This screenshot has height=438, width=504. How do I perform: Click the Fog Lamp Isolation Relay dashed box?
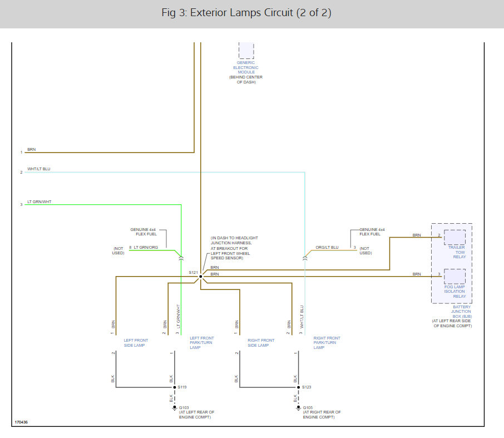(454, 276)
